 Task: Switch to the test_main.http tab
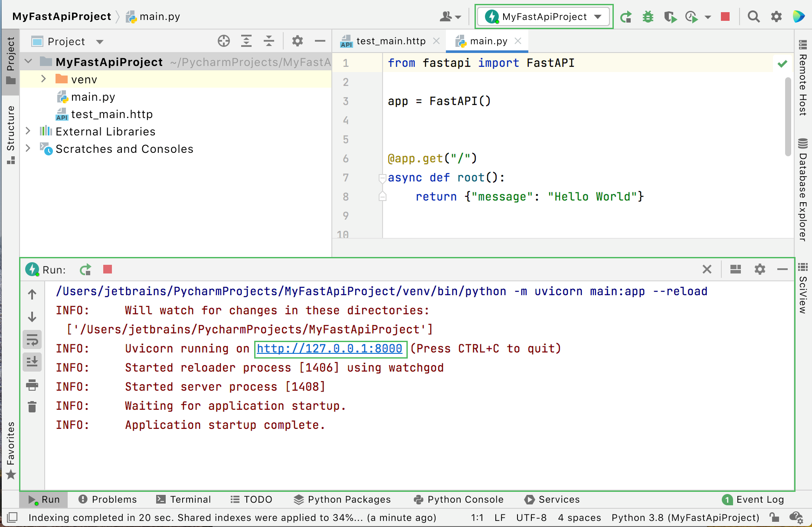point(390,41)
